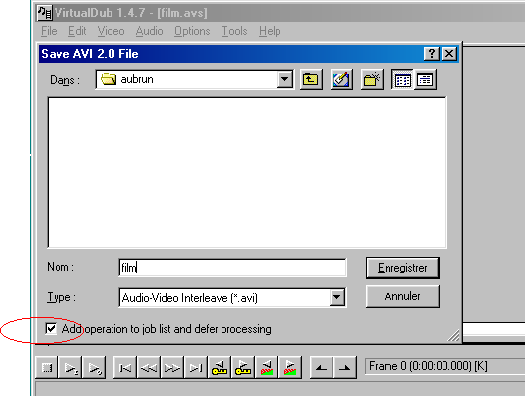525x397 pixels.
Task: Go up one folder level
Action: click(311, 80)
